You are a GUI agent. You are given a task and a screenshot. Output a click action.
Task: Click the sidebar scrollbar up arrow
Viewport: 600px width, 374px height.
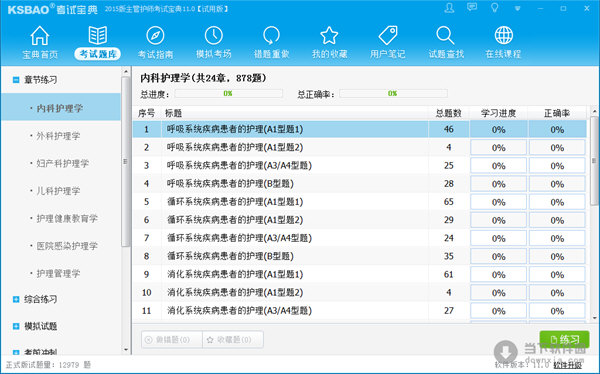click(126, 72)
